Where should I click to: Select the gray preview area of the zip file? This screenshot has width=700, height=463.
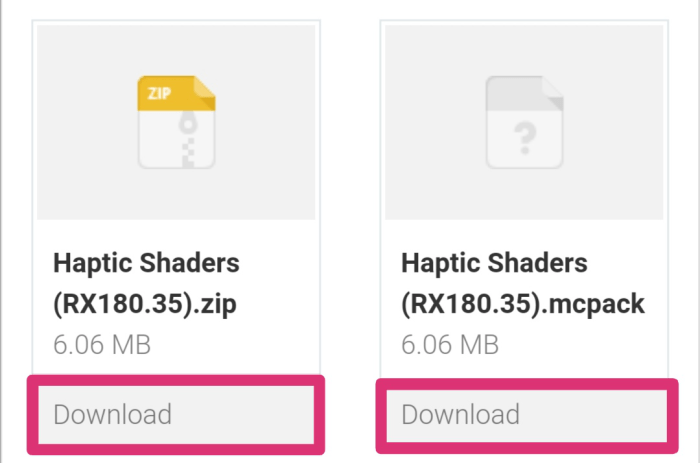pyautogui.click(x=176, y=122)
